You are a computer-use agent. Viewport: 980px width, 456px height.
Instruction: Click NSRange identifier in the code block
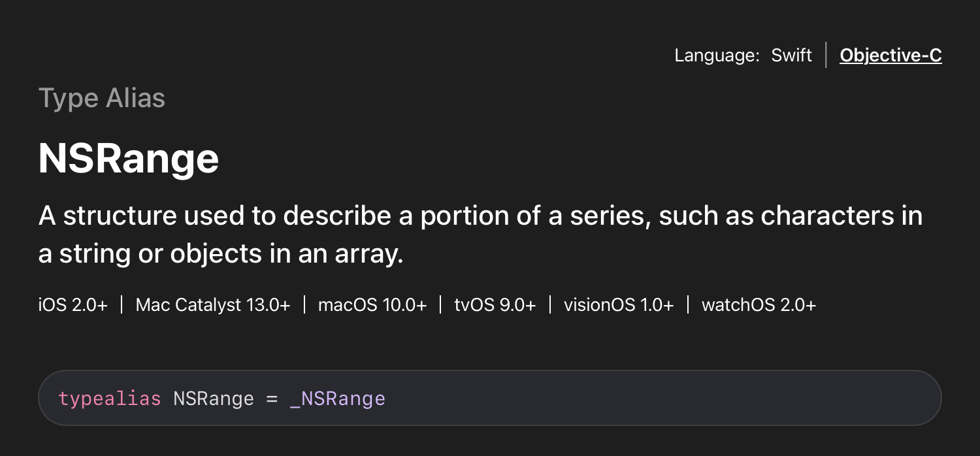click(213, 399)
